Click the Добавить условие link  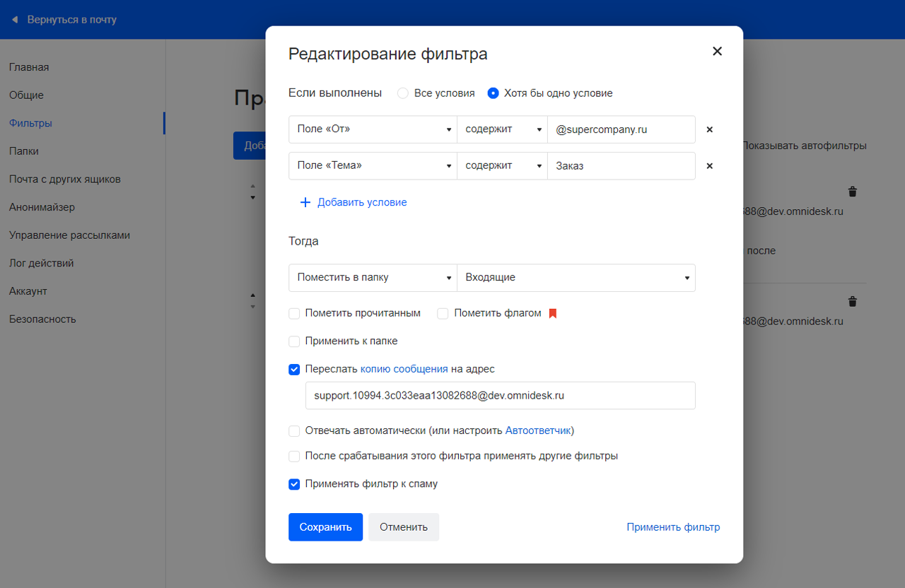click(362, 202)
